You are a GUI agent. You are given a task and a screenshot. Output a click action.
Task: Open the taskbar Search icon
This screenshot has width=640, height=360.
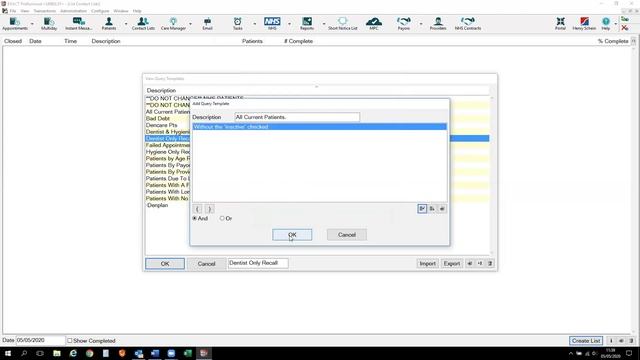coord(24,353)
